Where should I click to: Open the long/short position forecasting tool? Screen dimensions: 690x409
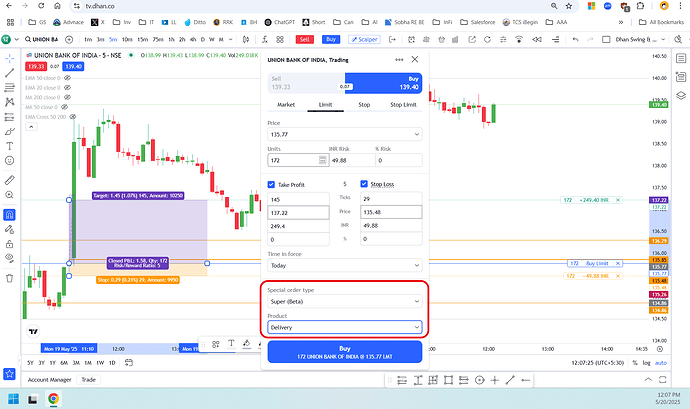pyautogui.click(x=9, y=117)
